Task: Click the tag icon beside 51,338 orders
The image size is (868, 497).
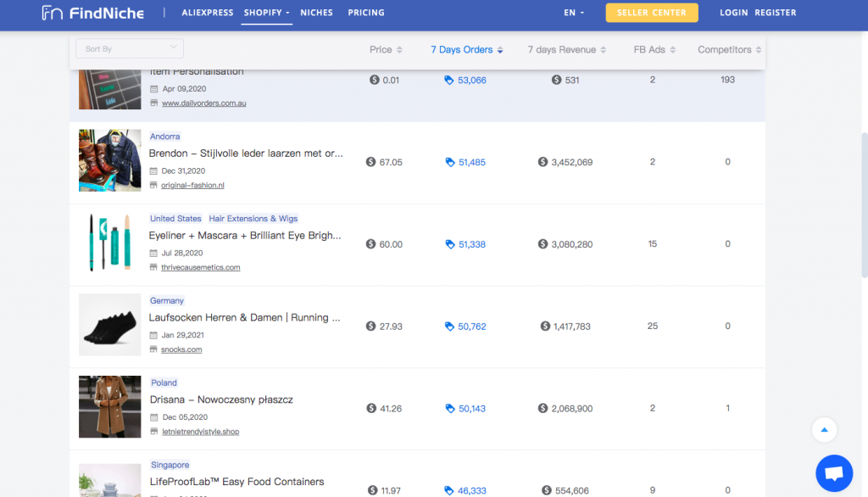Action: (450, 243)
